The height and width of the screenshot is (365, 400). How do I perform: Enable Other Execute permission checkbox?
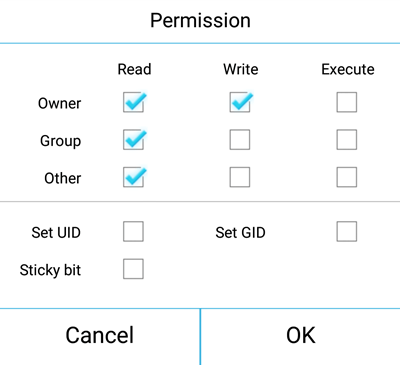click(x=347, y=177)
